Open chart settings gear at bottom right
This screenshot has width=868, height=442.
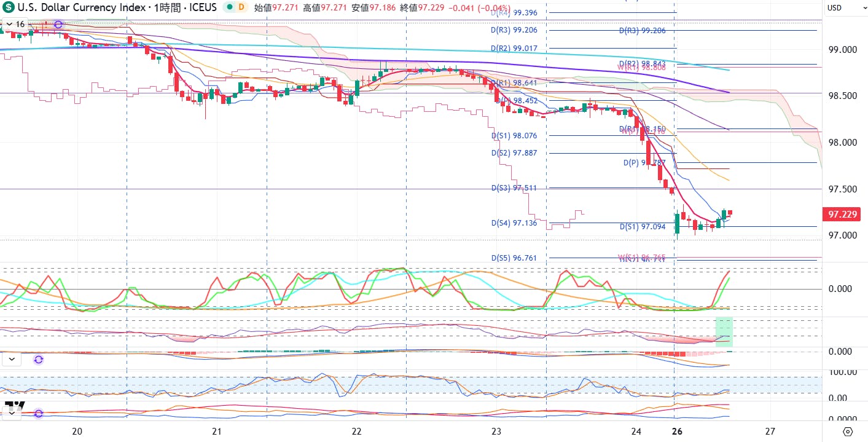pyautogui.click(x=848, y=432)
